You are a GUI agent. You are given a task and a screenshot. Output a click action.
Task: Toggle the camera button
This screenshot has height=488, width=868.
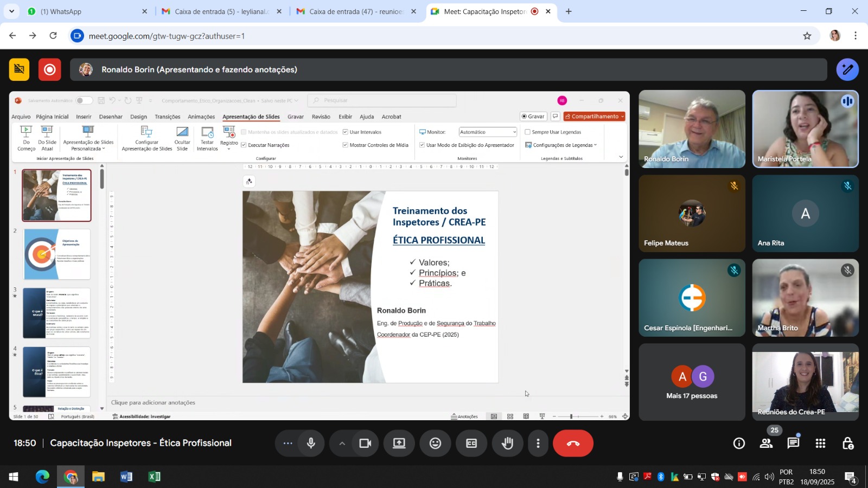click(x=365, y=444)
